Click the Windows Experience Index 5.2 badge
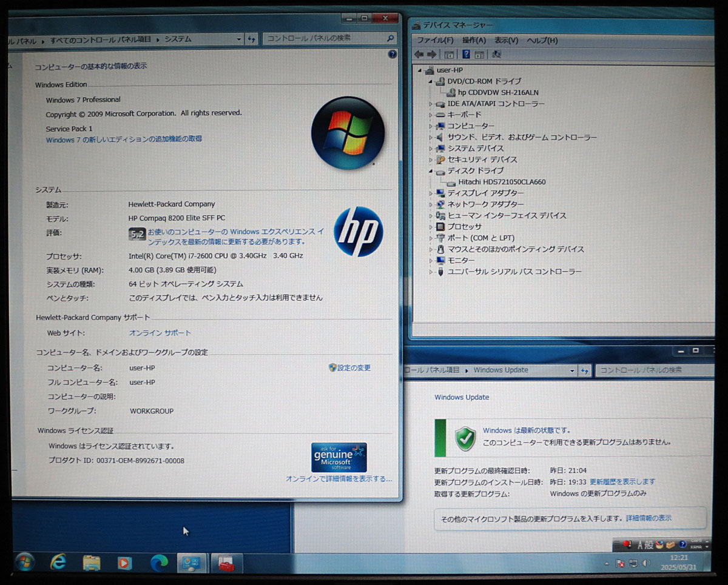 (137, 233)
